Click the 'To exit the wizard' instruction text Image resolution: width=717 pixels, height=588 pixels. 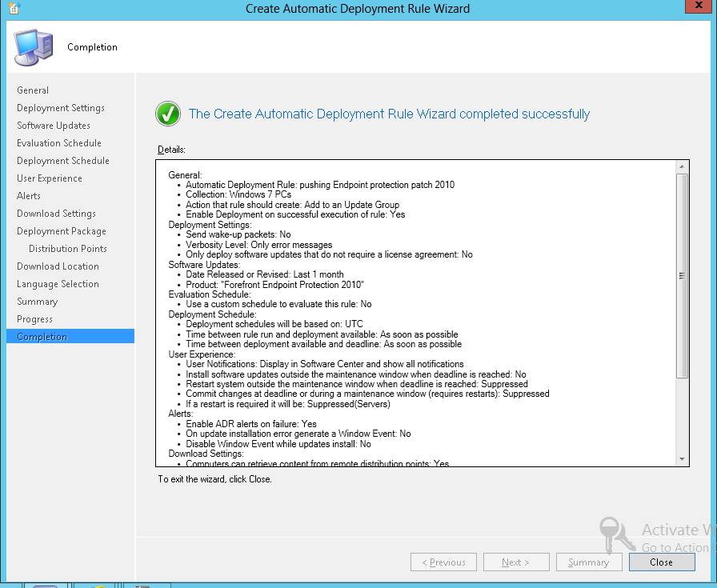(x=215, y=479)
